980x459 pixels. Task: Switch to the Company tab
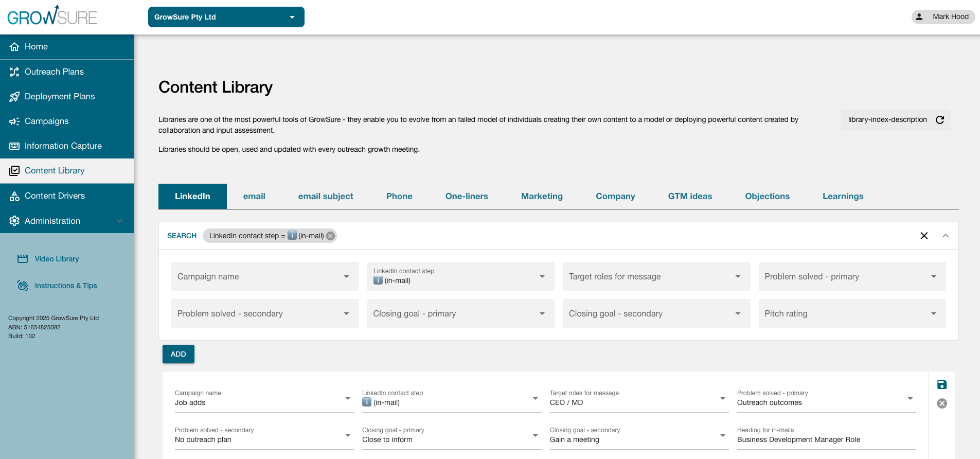click(615, 196)
